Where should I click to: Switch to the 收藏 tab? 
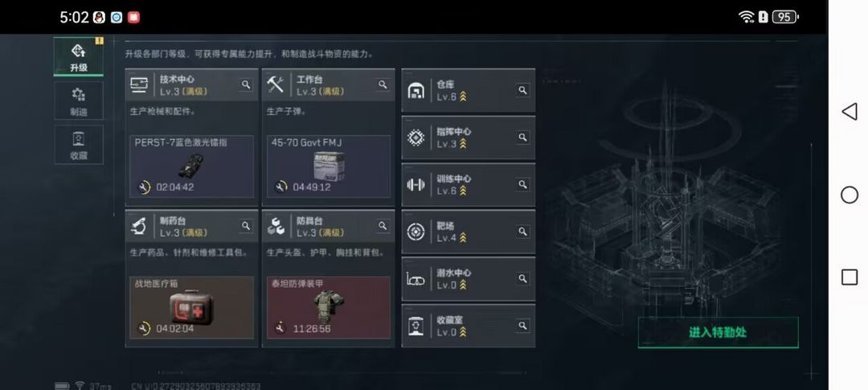coord(79,145)
